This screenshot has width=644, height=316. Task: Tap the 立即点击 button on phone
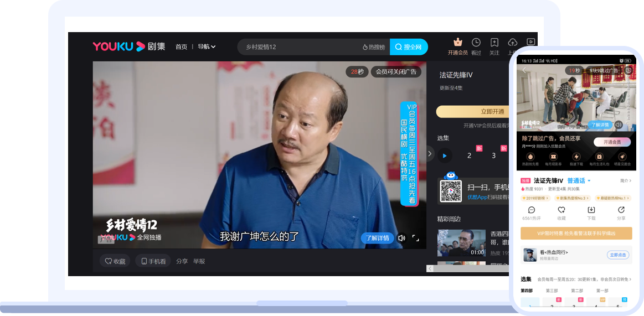tap(619, 255)
